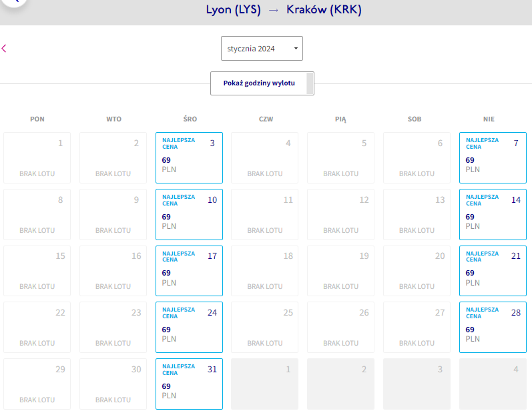This screenshot has height=413, width=532.
Task: Choose Sunday January 14 best price
Action: pos(493,214)
